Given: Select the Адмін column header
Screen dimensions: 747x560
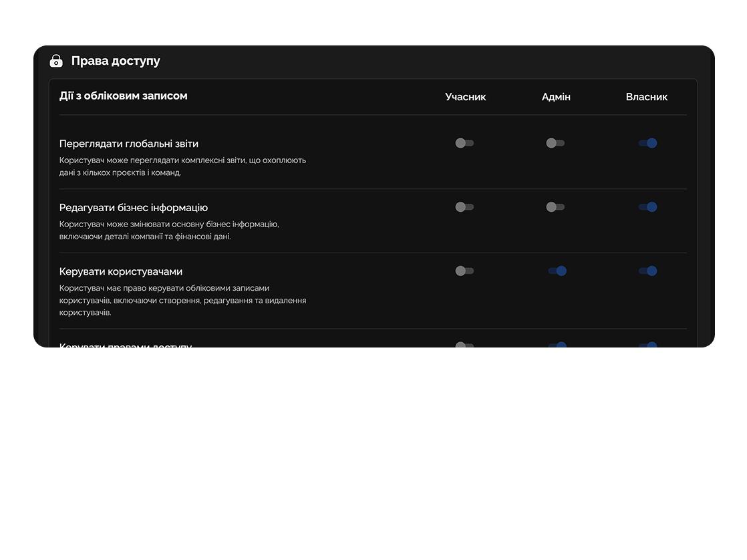Looking at the screenshot, I should 556,97.
